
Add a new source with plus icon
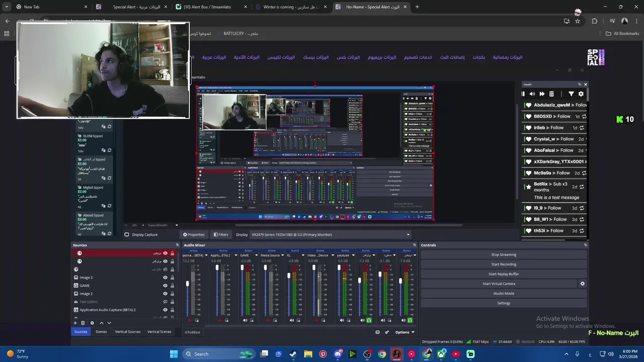75,323
